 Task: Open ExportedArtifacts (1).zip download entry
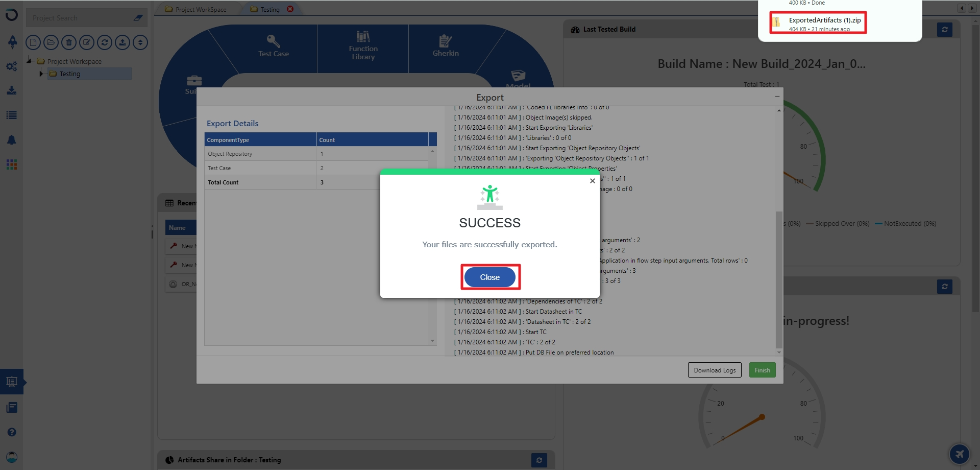click(x=818, y=23)
